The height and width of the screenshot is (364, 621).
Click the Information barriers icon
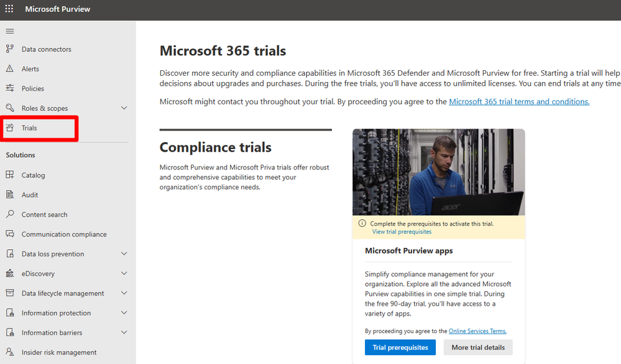coord(10,332)
